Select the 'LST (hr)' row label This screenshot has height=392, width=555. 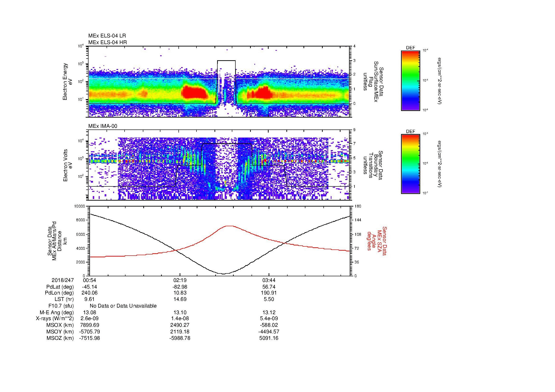pyautogui.click(x=64, y=299)
